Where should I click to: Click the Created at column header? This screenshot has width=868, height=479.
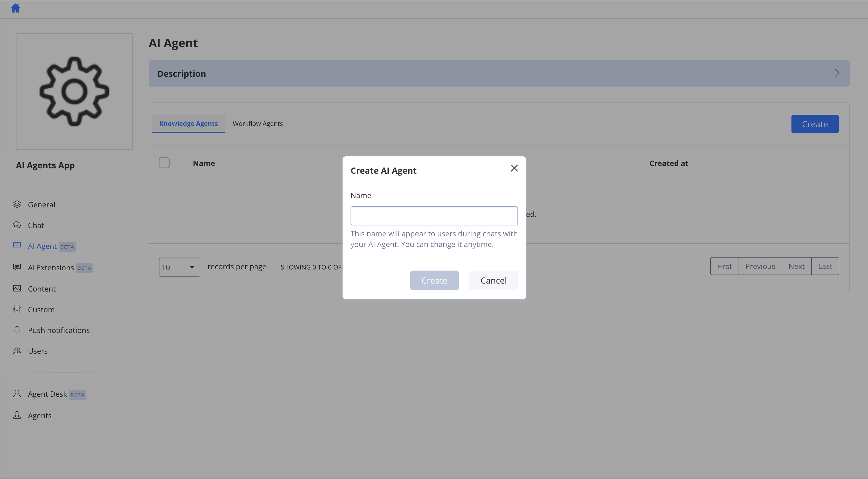669,163
